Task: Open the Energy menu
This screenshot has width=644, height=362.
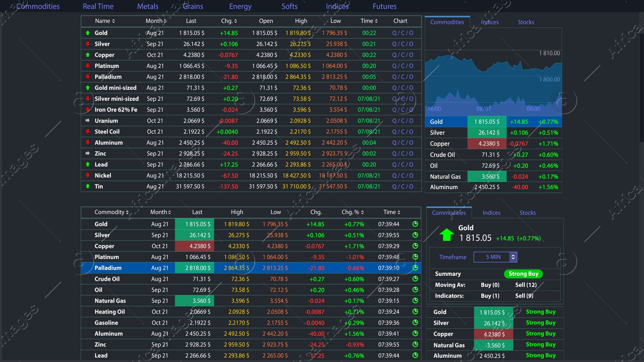Action: pyautogui.click(x=240, y=6)
